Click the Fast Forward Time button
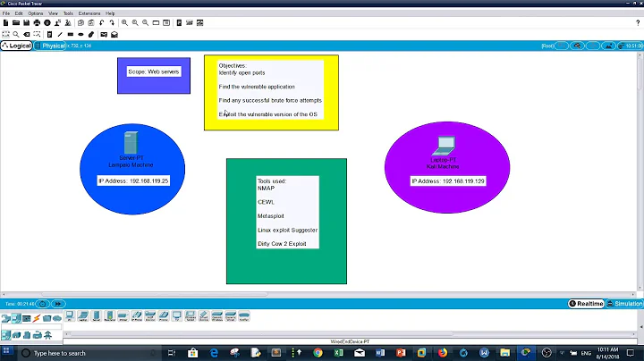Viewport: 644px width, 361px height. pos(58,304)
